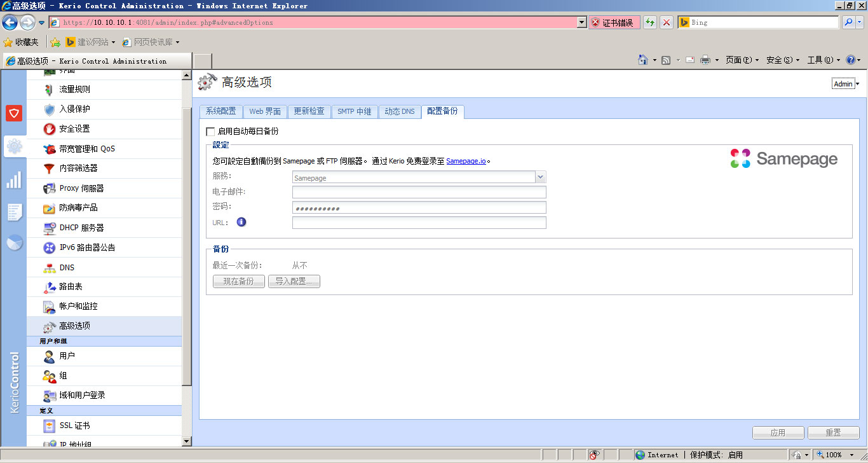Open the Admin user dropdown
The width and height of the screenshot is (868, 463).
point(846,84)
